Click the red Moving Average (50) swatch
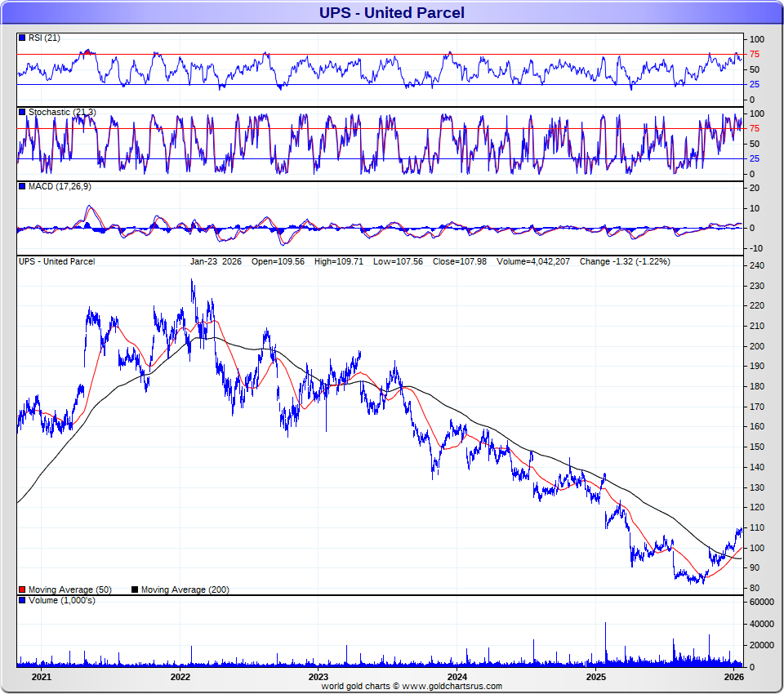The width and height of the screenshot is (784, 694). [22, 589]
